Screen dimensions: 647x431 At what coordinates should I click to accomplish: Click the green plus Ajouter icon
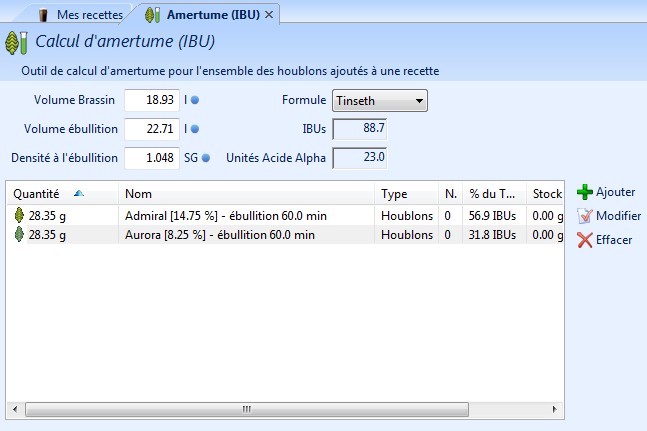click(585, 192)
